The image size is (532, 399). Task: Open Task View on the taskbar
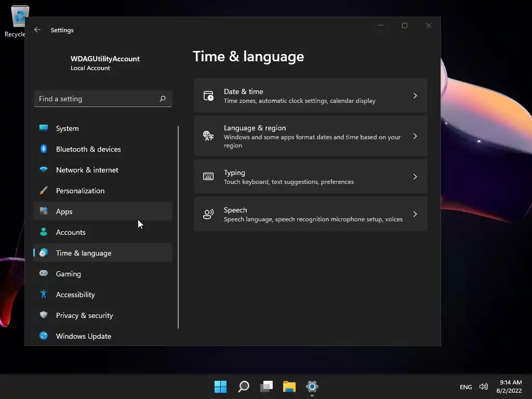point(267,387)
